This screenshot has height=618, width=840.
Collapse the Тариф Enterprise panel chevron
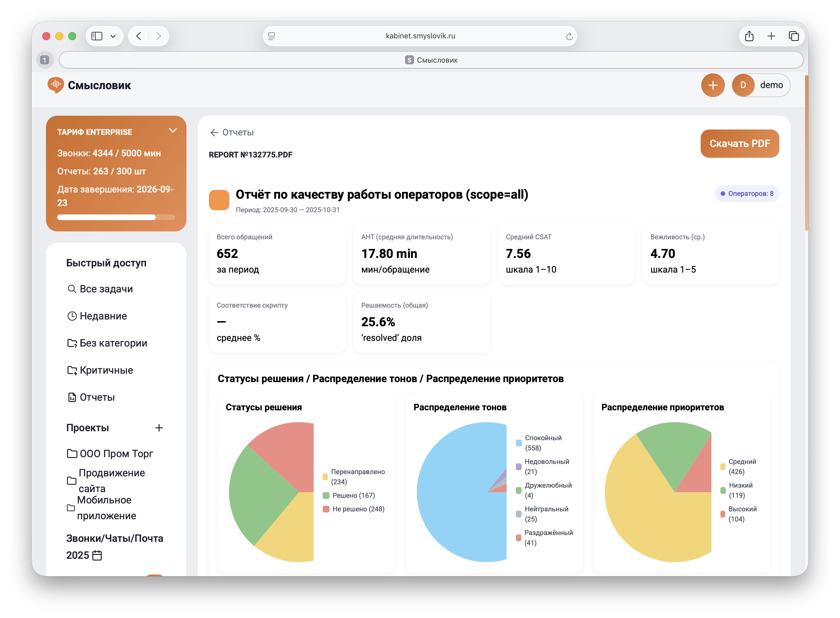pyautogui.click(x=173, y=131)
